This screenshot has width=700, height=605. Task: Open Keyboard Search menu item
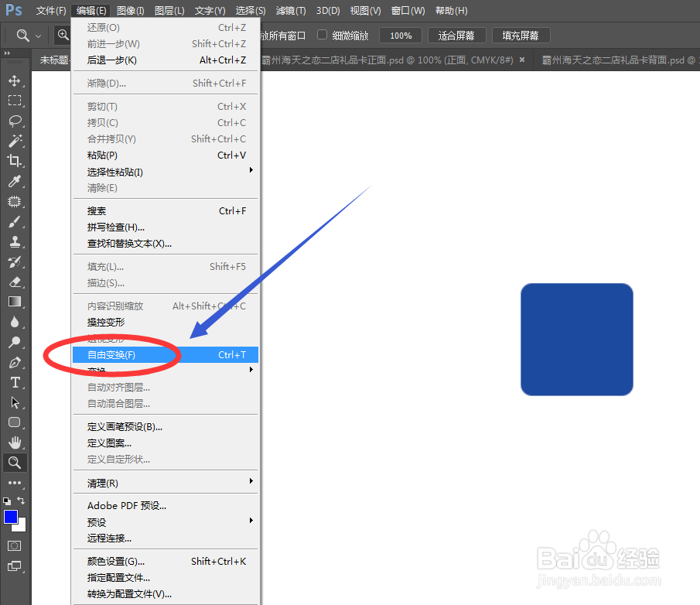pyautogui.click(x=166, y=210)
